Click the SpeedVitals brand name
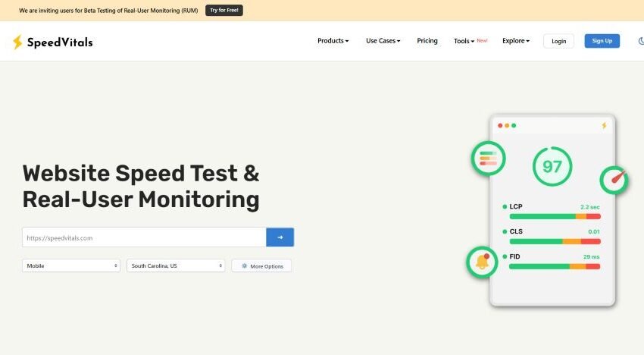 (60, 42)
